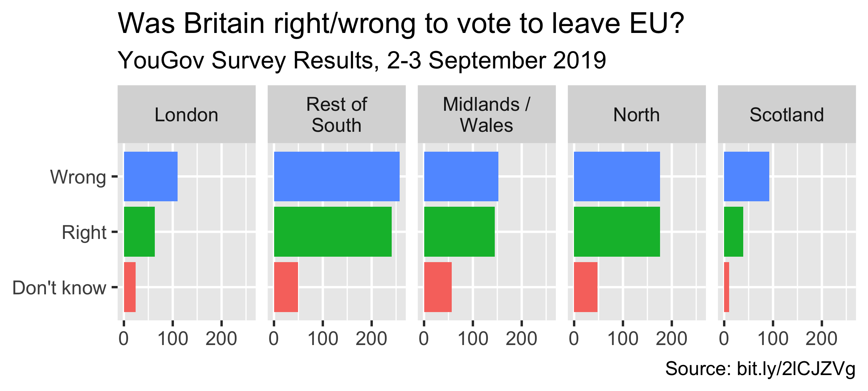The height and width of the screenshot is (391, 868).
Task: Click the 200 tick label under London panel
Action: coord(221,339)
